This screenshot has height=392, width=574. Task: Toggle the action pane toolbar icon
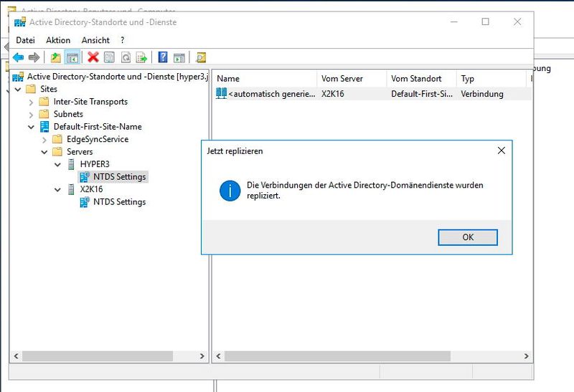click(x=179, y=57)
